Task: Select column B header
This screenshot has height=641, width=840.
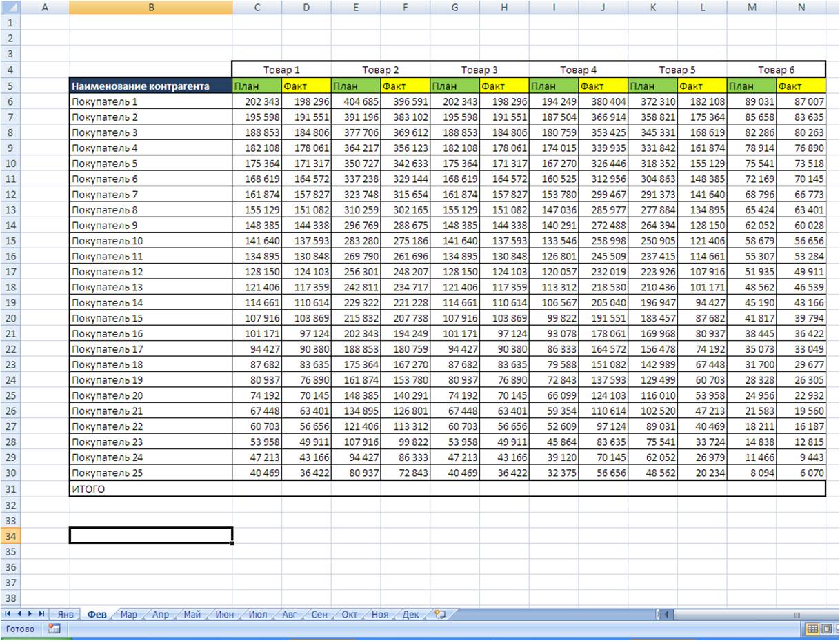Action: pos(150,8)
